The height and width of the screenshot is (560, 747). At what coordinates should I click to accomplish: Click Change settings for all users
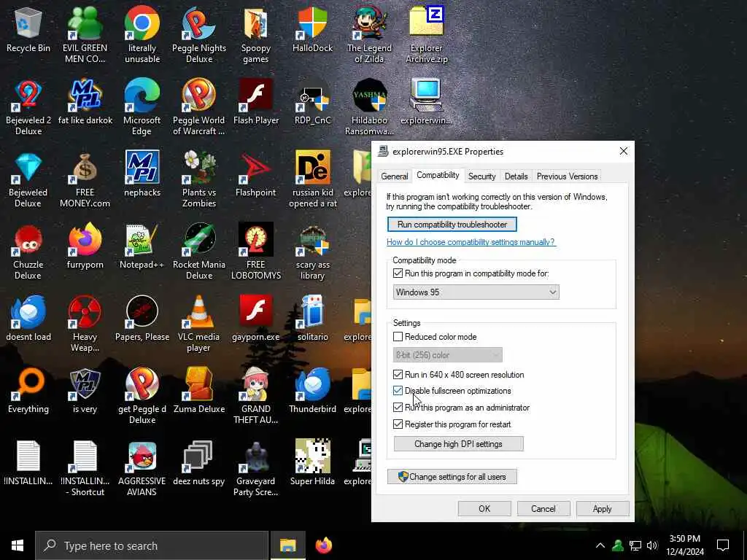452,477
